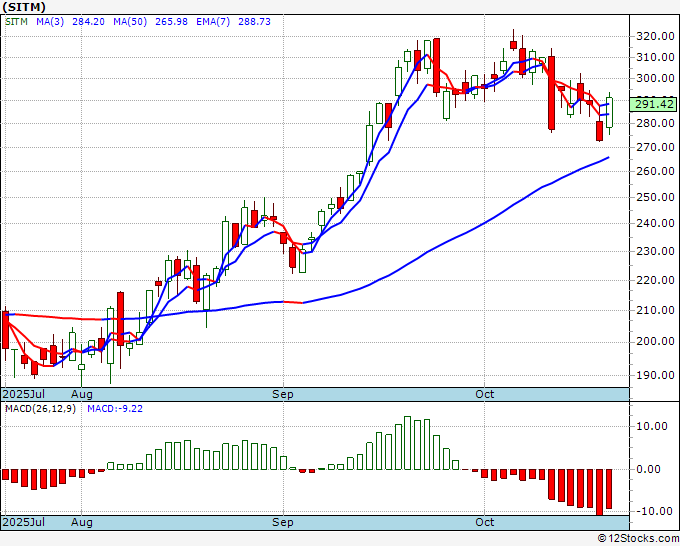Click the MA(50) value 265.98

(171, 21)
